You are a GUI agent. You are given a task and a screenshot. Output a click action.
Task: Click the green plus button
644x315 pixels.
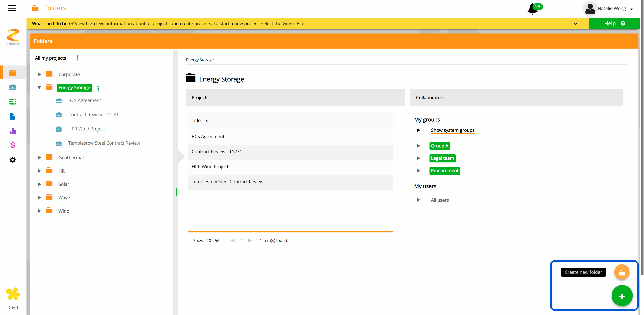click(x=622, y=296)
